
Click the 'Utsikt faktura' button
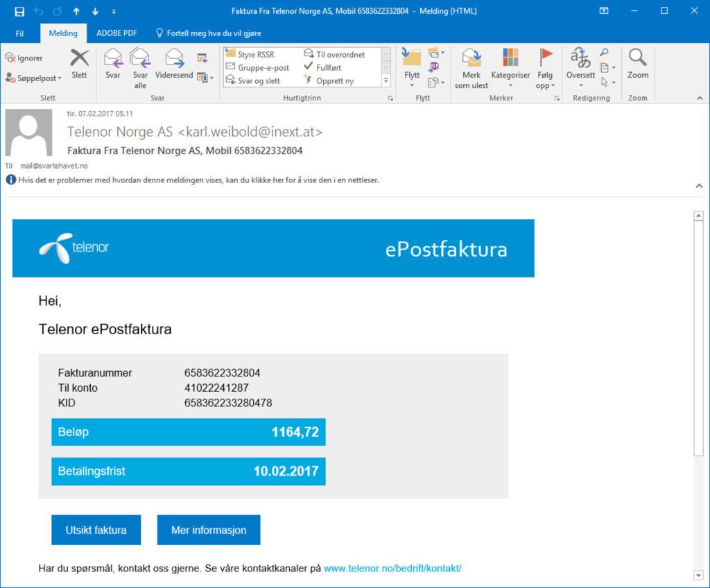tap(96, 530)
